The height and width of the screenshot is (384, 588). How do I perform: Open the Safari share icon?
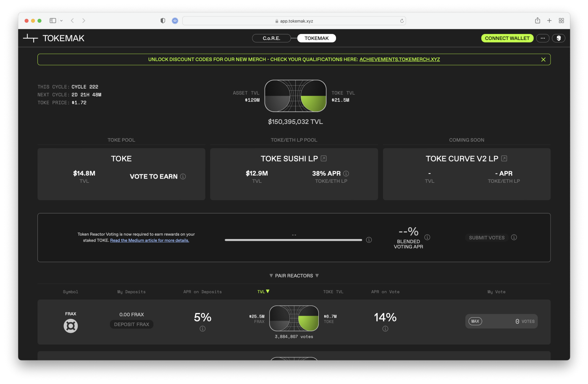pos(538,21)
